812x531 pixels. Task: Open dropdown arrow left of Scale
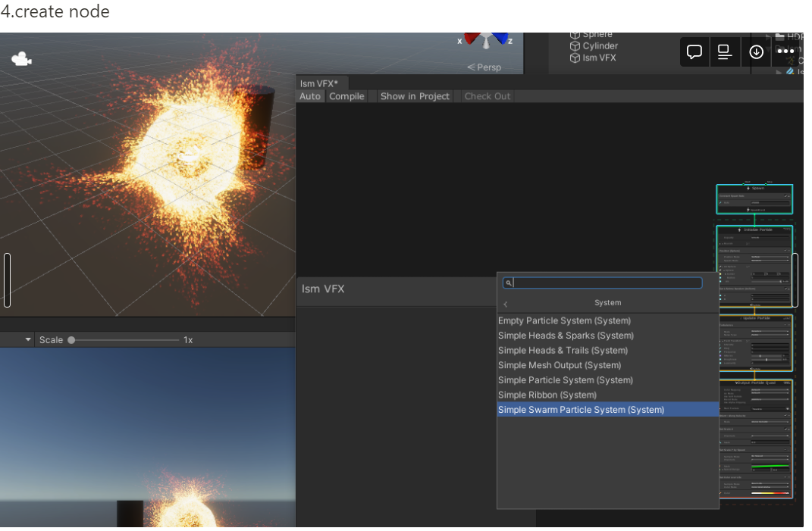(28, 339)
